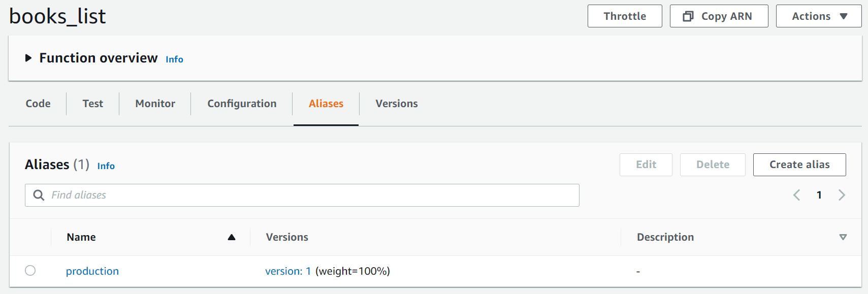
Task: Click the Throttle button
Action: pos(625,16)
